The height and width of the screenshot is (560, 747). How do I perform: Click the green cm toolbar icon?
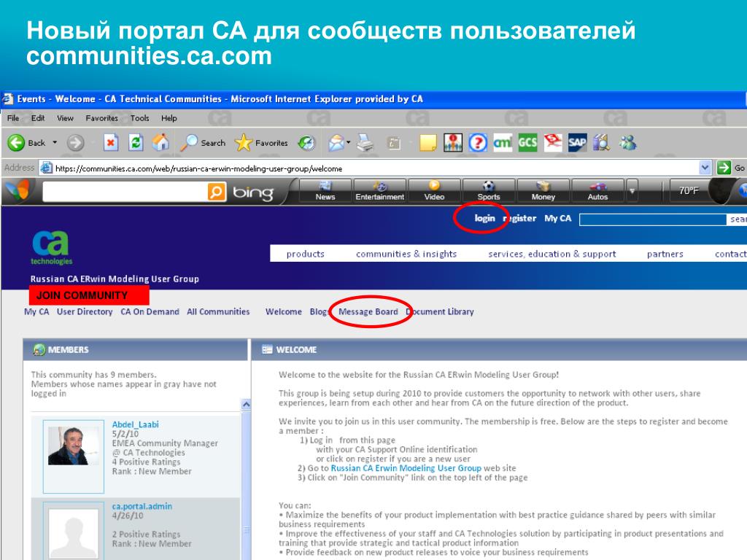503,142
